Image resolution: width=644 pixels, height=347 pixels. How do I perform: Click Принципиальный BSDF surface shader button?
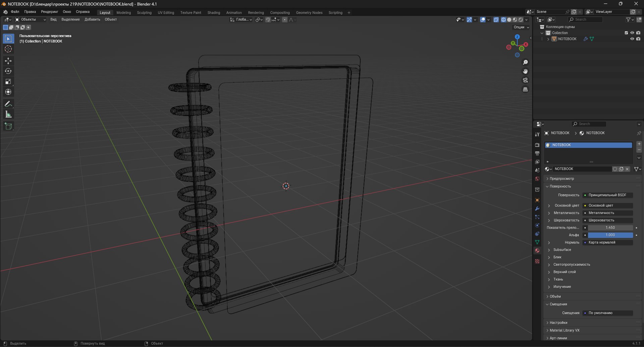pyautogui.click(x=607, y=195)
